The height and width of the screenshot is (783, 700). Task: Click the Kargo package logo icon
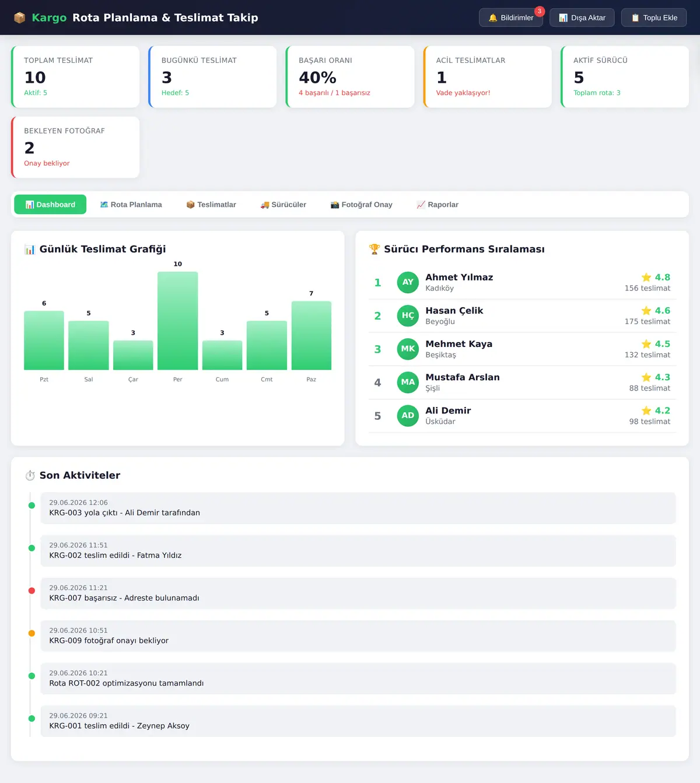click(20, 18)
